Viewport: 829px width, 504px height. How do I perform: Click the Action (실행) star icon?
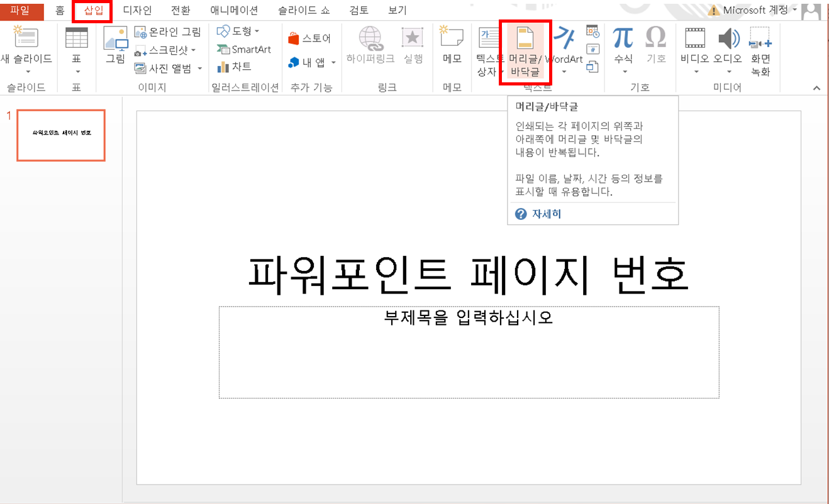[x=413, y=38]
